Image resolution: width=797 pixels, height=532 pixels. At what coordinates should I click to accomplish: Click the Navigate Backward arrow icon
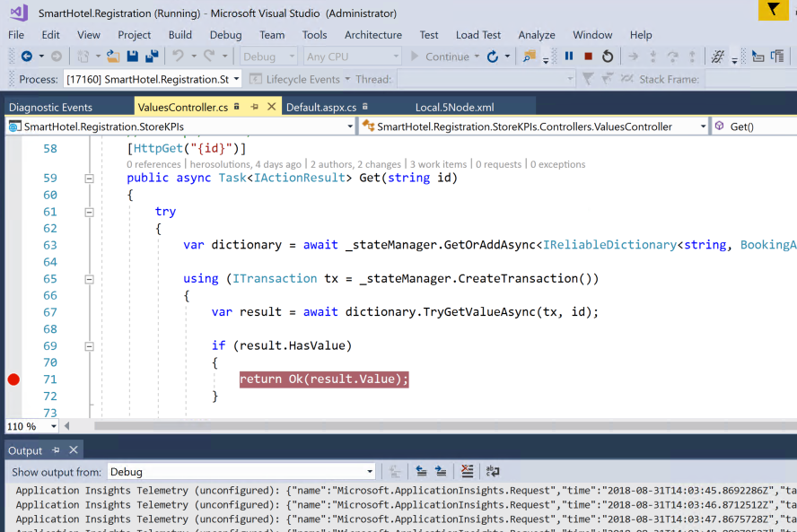[27, 57]
